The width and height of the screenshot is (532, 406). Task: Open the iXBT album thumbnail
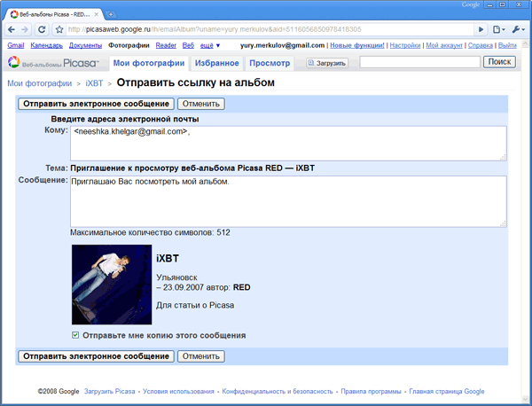click(112, 285)
